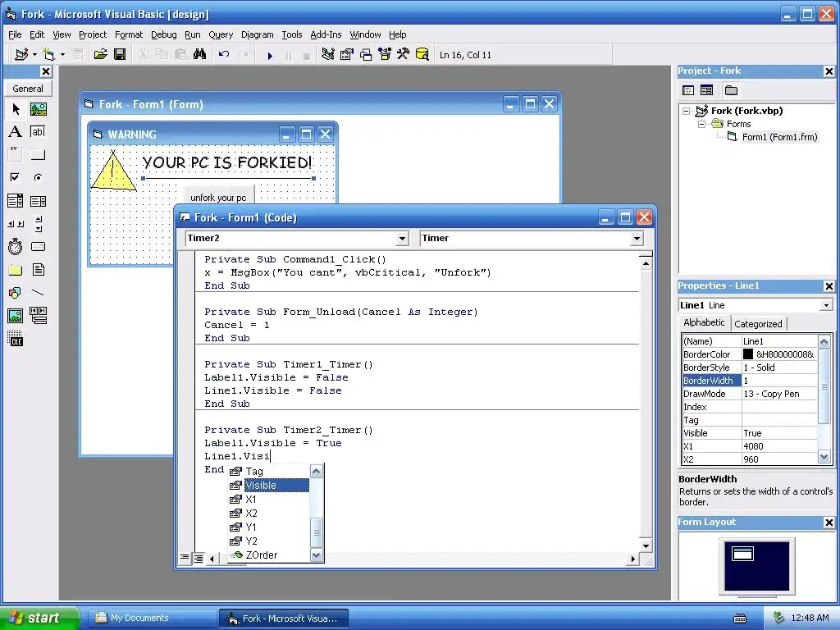Select the Label tool in toolbox
This screenshot has width=840, height=630.
pyautogui.click(x=16, y=132)
